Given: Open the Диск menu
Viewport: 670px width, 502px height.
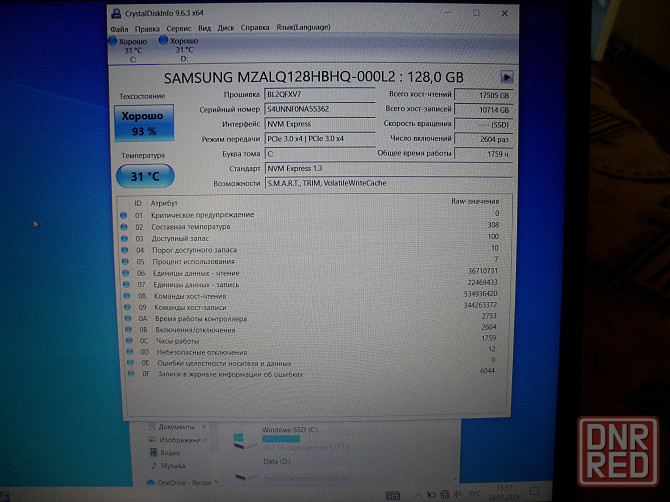Looking at the screenshot, I should (x=226, y=28).
